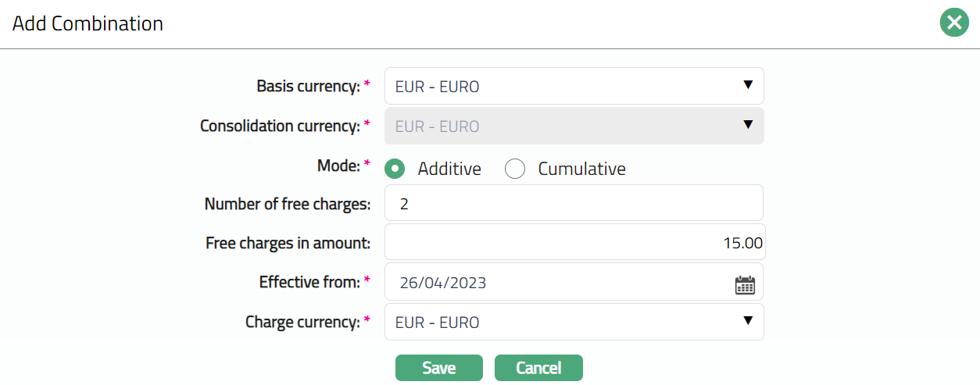Click the greyed Consolidation currency combo box

point(563,126)
